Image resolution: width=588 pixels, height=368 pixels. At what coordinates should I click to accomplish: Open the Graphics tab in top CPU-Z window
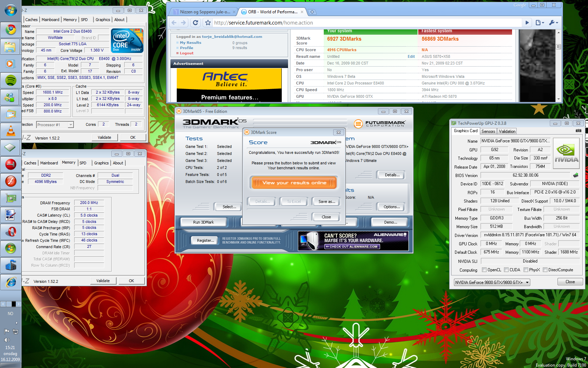pyautogui.click(x=103, y=20)
